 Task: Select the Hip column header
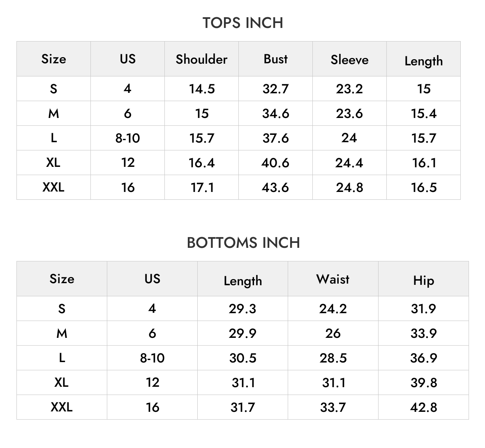point(423,281)
